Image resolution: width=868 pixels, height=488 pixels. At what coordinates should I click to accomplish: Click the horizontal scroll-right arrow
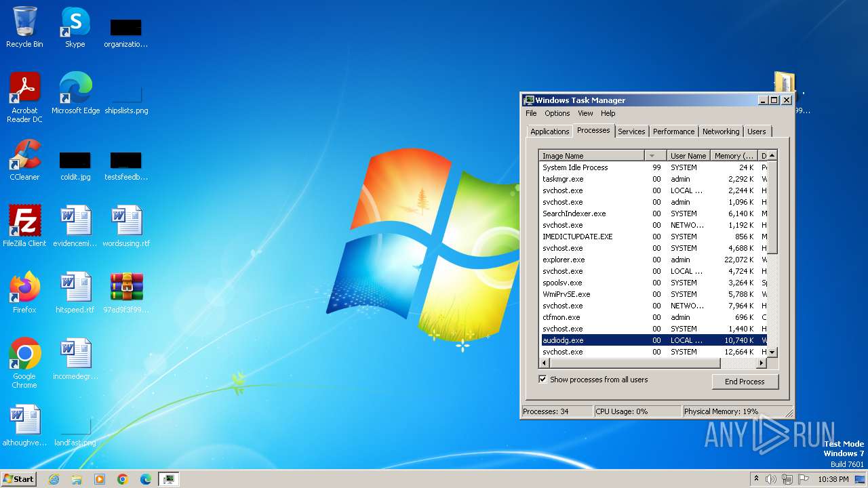[x=762, y=363]
